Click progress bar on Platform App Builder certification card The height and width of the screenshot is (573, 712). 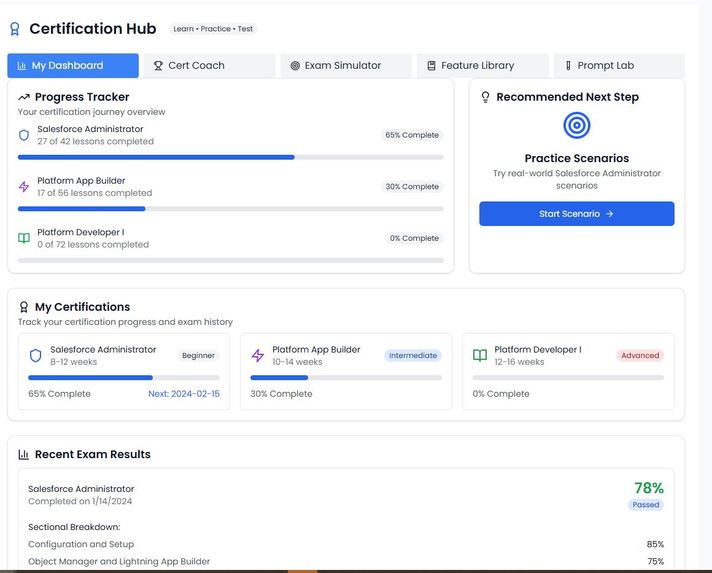pyautogui.click(x=346, y=378)
